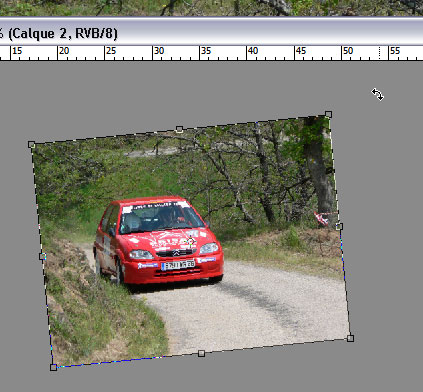Select the bottom-center edge transform handle
The height and width of the screenshot is (392, 423).
pyautogui.click(x=201, y=353)
